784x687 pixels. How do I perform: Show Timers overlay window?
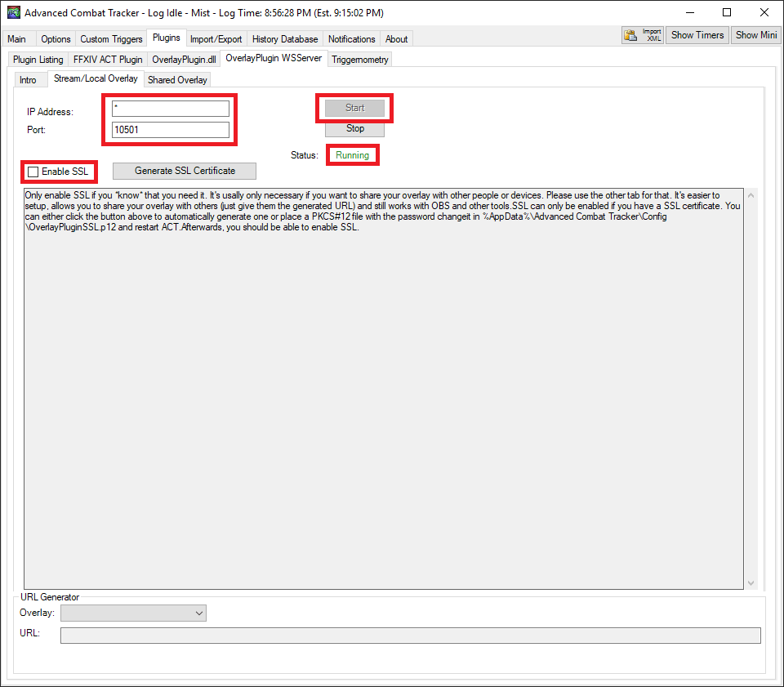coord(697,34)
